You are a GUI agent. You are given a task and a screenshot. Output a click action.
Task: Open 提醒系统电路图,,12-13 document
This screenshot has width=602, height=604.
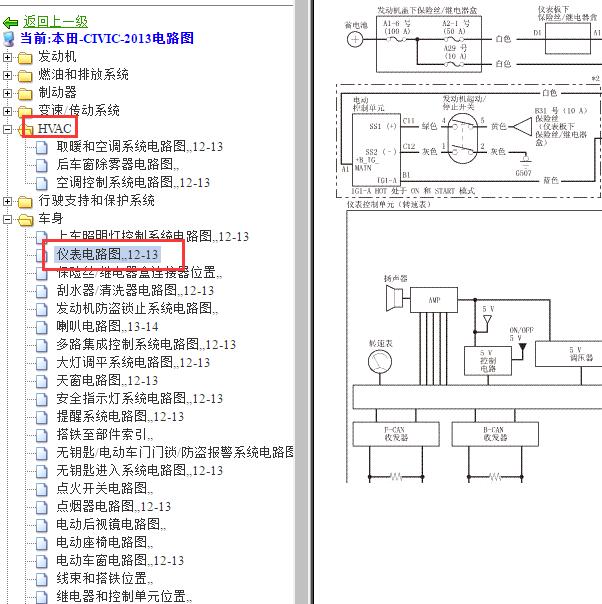[x=120, y=416]
